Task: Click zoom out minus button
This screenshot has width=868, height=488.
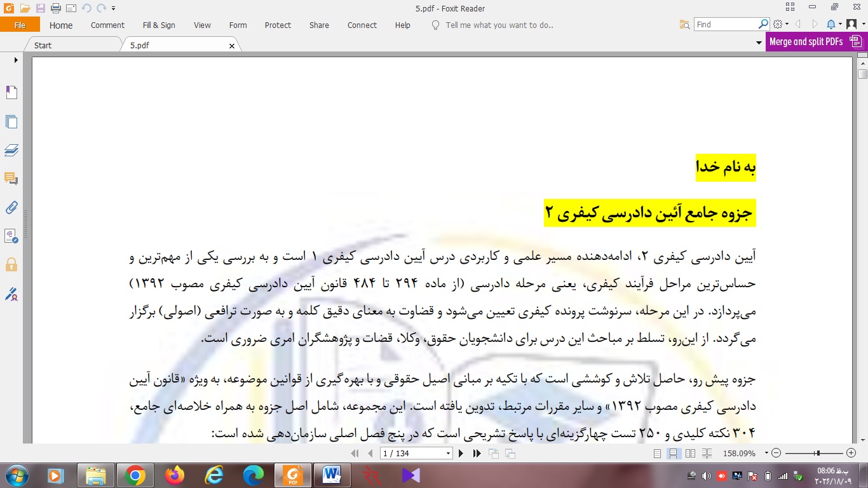Action: click(775, 453)
